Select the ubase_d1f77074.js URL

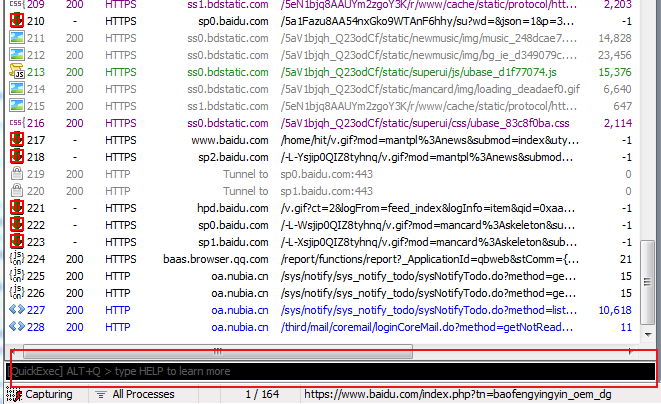[x=418, y=72]
